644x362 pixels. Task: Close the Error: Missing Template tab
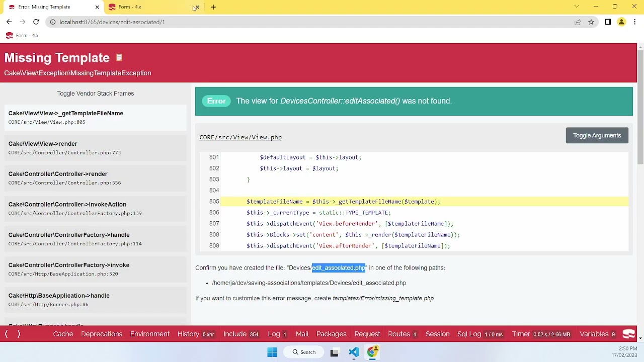tap(97, 7)
